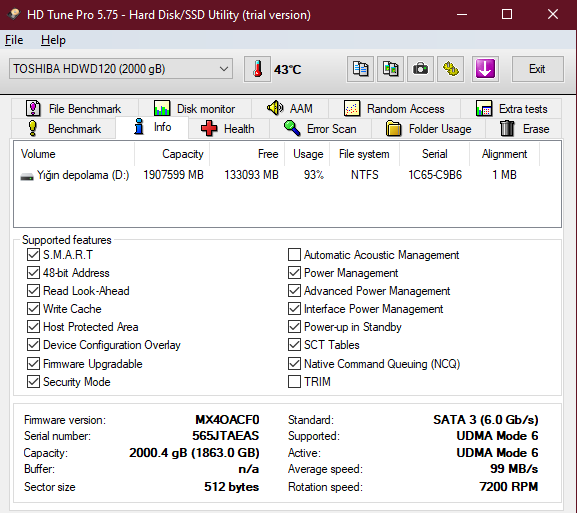Switch to the Error Scan tab
Viewport: 577px width, 513px height.
pos(320,128)
